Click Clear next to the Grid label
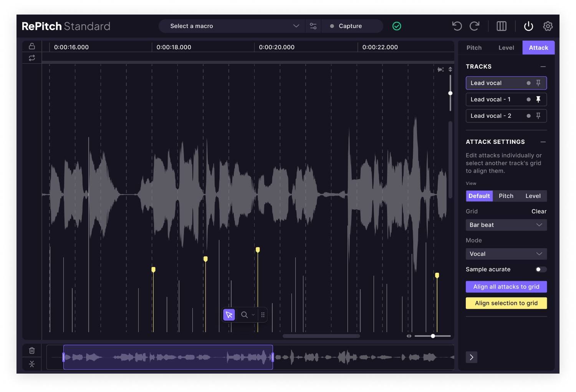The height and width of the screenshot is (392, 576). (x=539, y=211)
